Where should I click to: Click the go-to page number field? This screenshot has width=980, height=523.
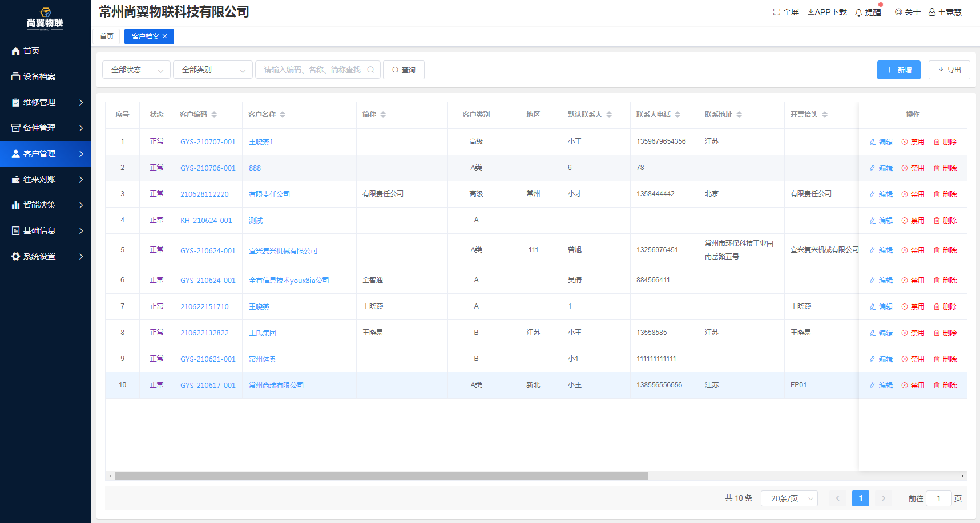click(938, 498)
